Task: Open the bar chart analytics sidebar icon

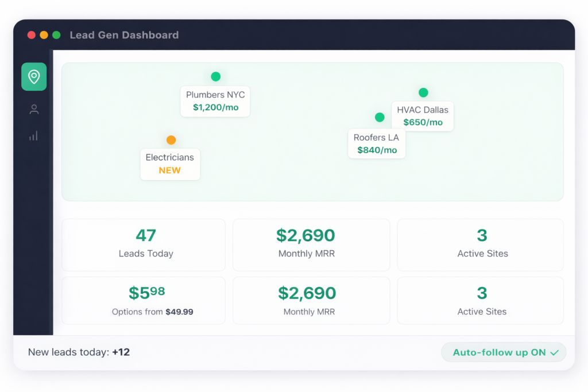Action: coord(34,136)
